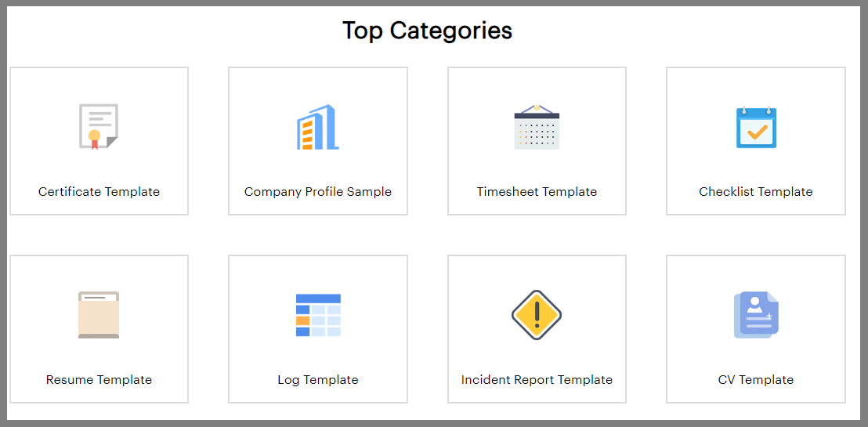Follow the Checklist Template link
Viewport: 868px width, 427px height.
pyautogui.click(x=756, y=192)
